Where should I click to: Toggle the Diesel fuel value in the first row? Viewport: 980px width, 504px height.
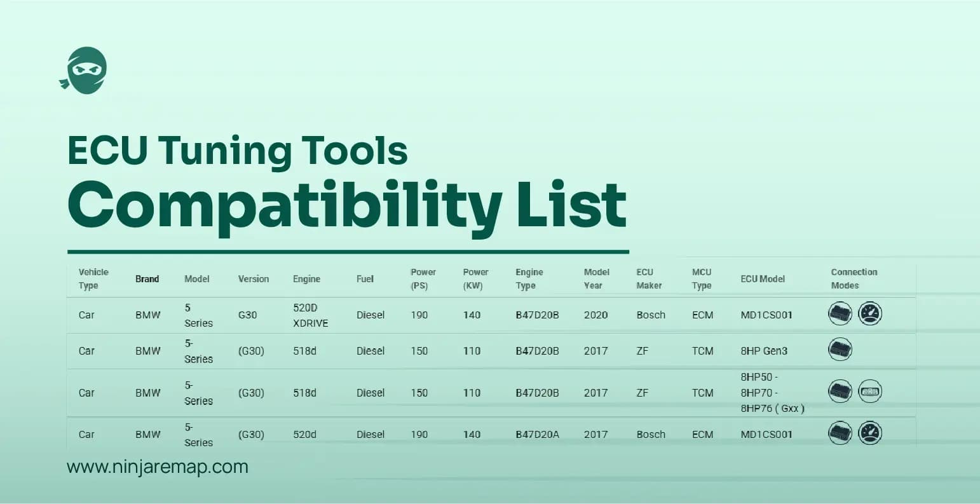[371, 315]
